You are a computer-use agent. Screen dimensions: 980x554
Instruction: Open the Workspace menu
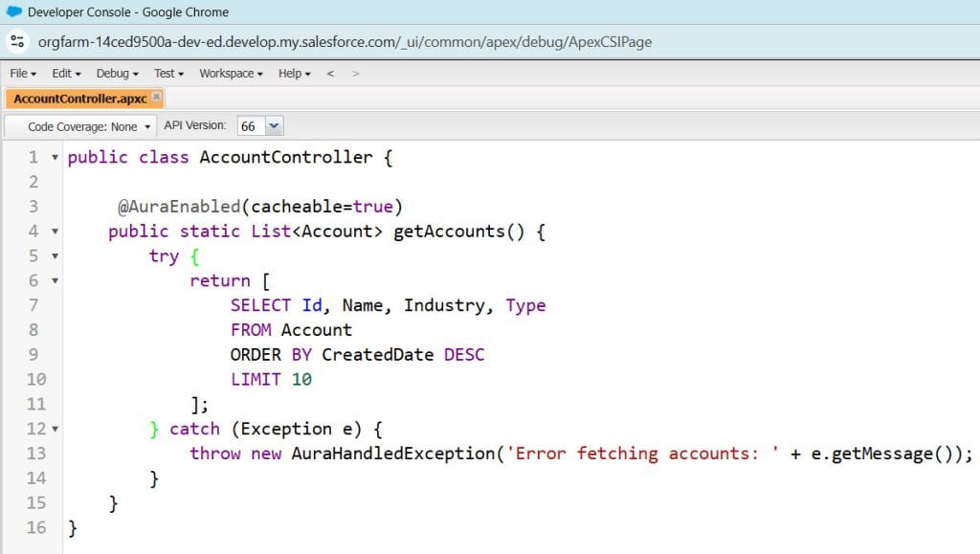[226, 73]
